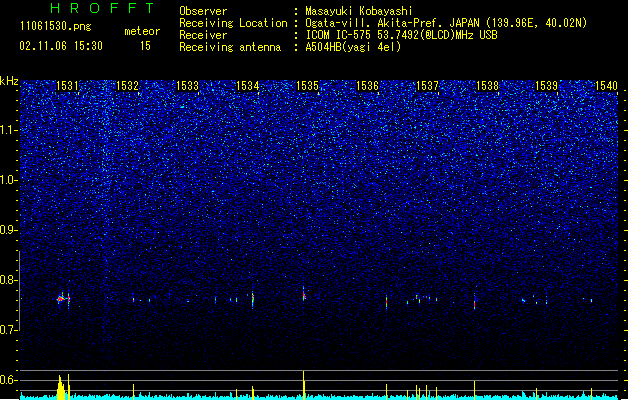Click the 1.0 frequency axis label
Screen dimensions: 629x400
(x=9, y=180)
